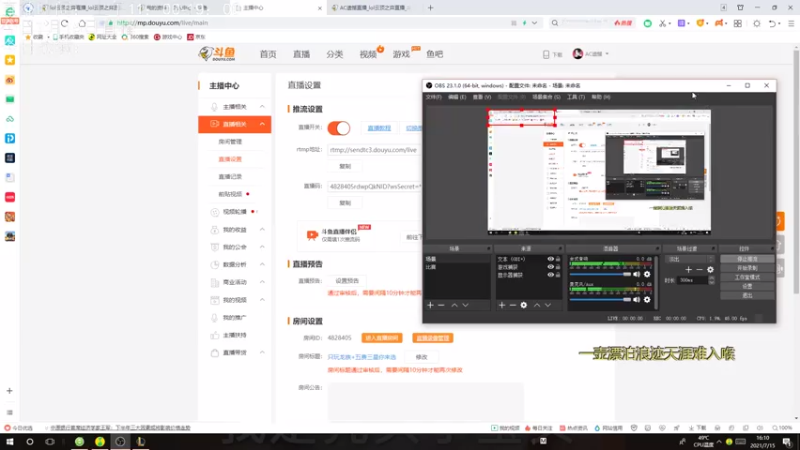800x450 pixels.
Task: Add a scene transition with plus icon
Action: point(688,269)
